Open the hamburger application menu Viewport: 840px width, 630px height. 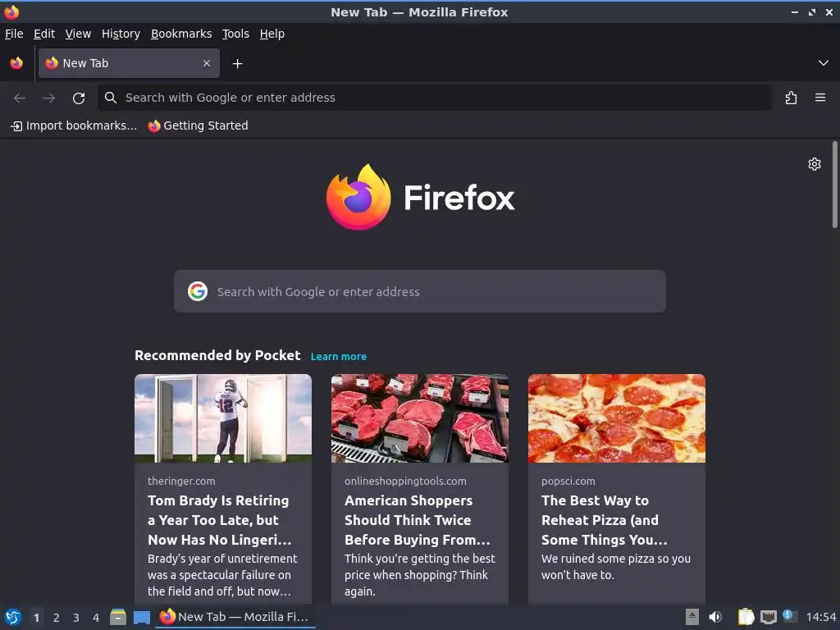pos(820,98)
